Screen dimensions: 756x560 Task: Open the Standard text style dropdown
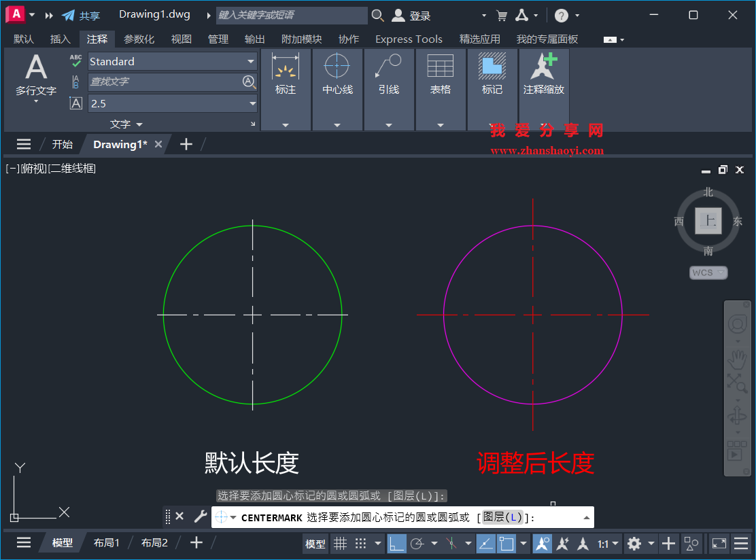(250, 61)
